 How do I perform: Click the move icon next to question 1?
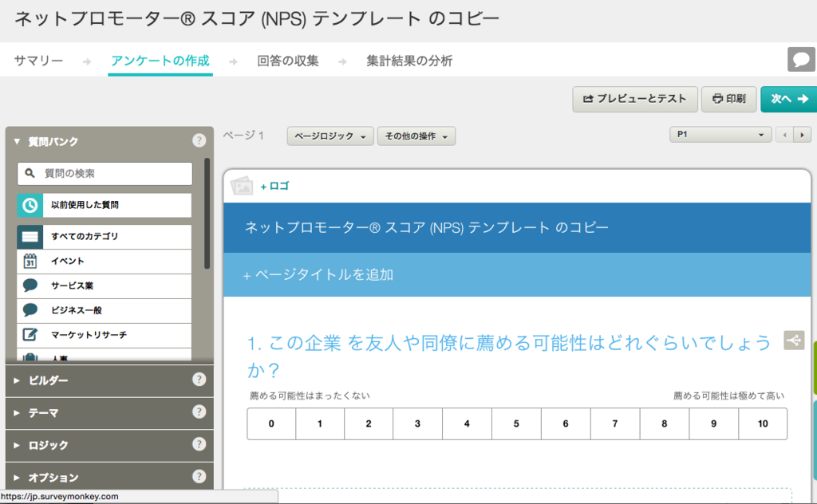pyautogui.click(x=794, y=341)
